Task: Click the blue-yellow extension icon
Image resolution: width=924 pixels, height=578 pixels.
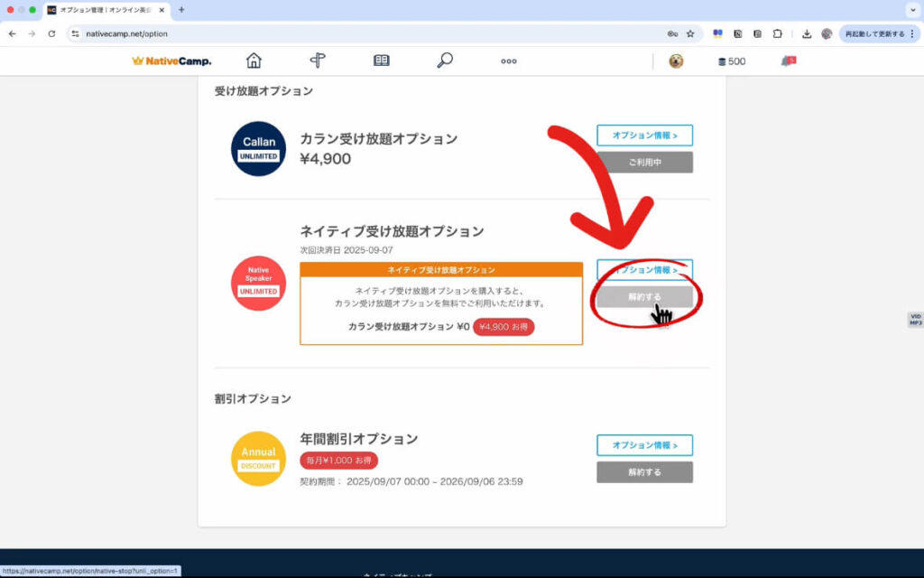Action: (x=717, y=33)
